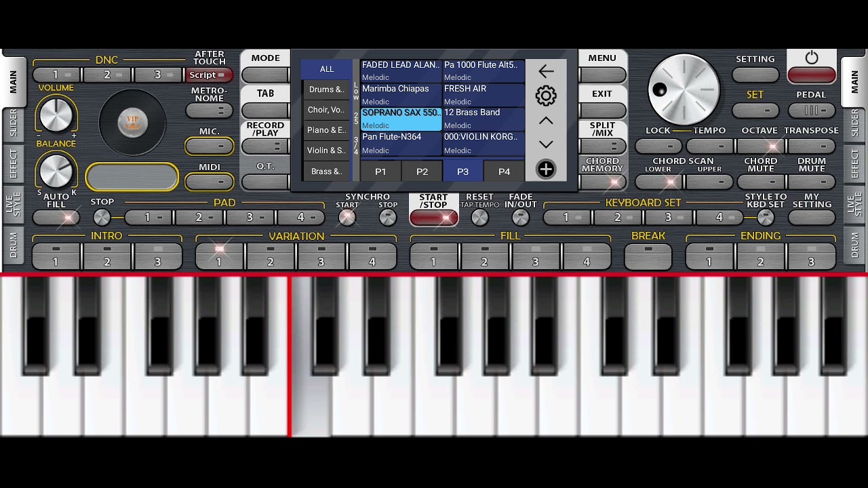Switch to page P2
The height and width of the screenshot is (488, 868).
coord(422,172)
